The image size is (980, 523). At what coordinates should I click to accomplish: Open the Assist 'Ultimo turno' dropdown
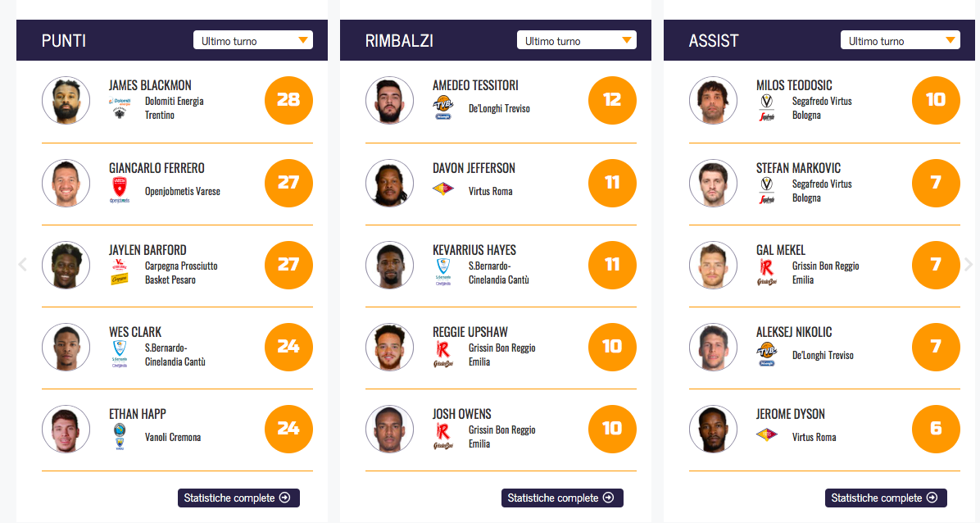coord(901,40)
